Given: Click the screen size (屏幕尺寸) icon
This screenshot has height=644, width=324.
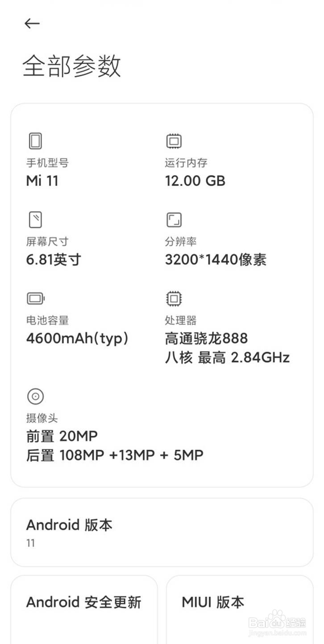Looking at the screenshot, I should tap(35, 219).
